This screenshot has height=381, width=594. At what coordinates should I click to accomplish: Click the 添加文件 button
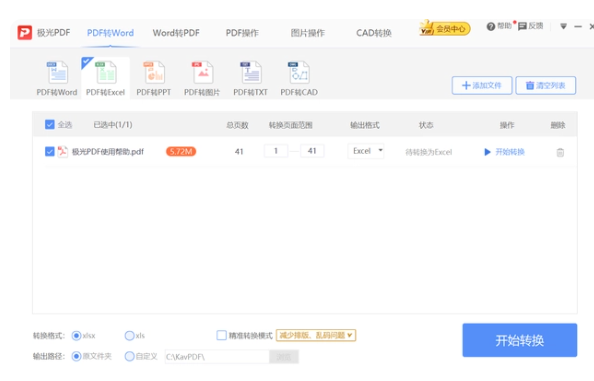482,85
